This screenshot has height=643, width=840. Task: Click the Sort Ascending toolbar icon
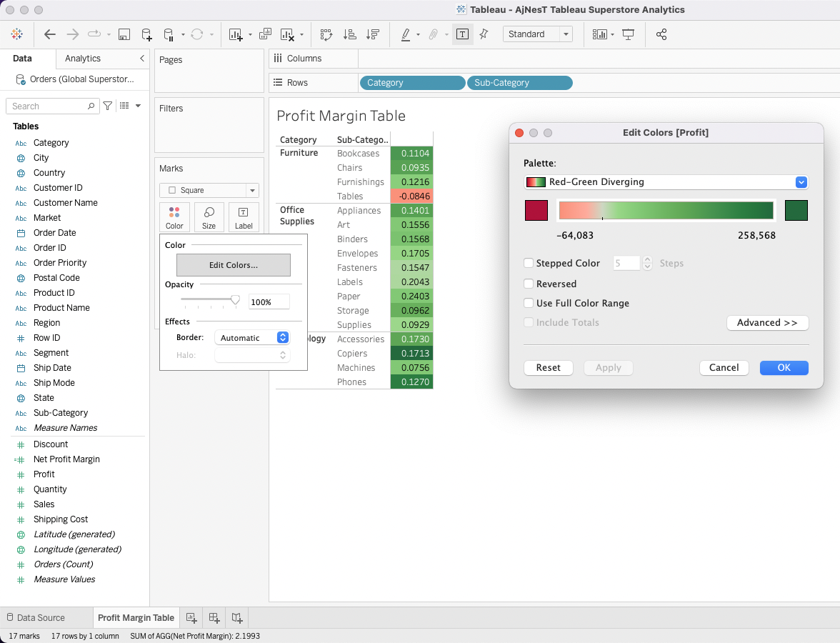tap(349, 34)
